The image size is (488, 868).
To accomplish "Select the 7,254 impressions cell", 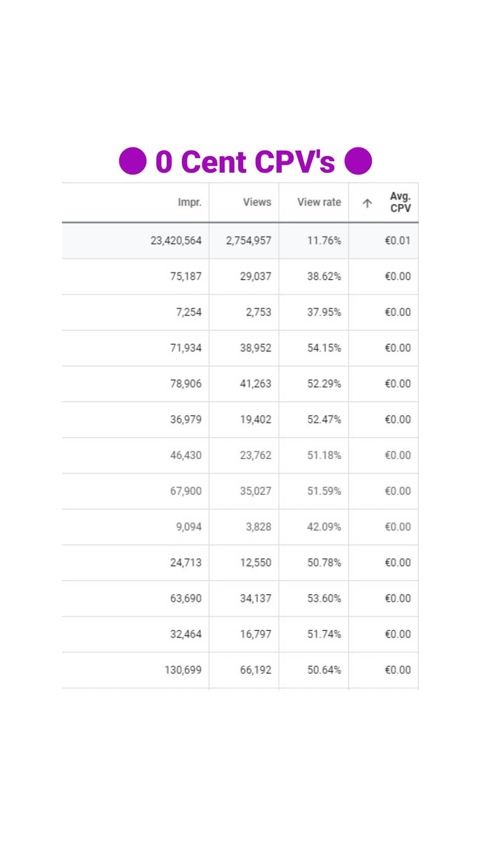I will 188,312.
